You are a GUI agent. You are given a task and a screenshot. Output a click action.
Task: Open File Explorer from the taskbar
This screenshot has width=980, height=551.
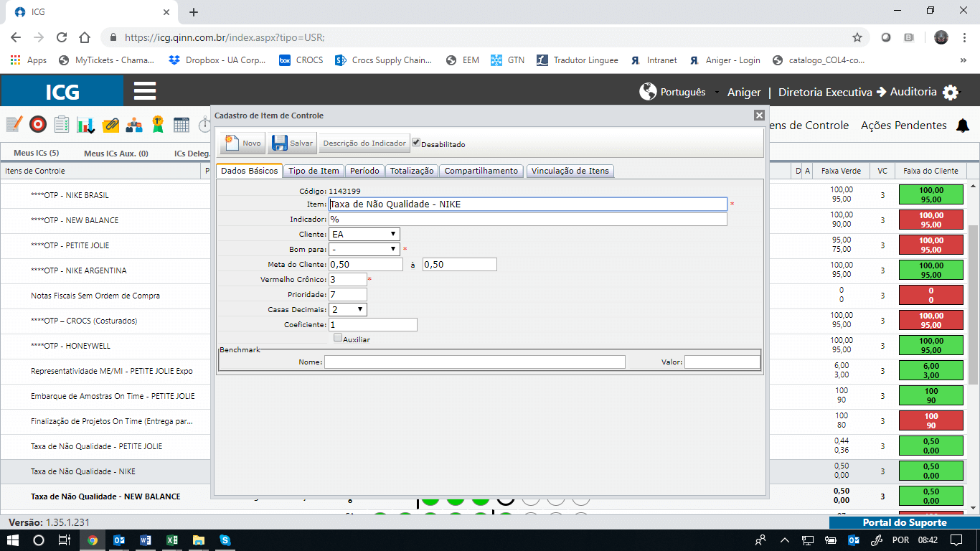point(199,540)
